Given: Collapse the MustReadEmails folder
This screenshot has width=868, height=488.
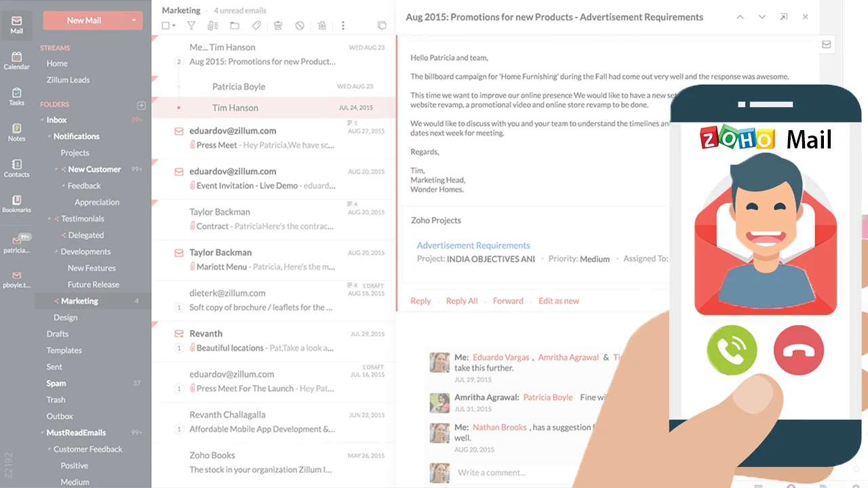Looking at the screenshot, I should click(42, 432).
